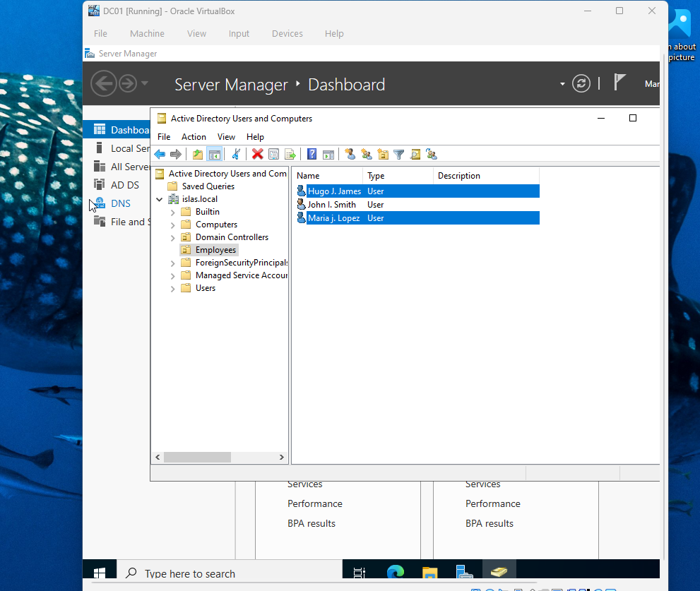
Task: Click the Cut scissors icon
Action: (236, 155)
